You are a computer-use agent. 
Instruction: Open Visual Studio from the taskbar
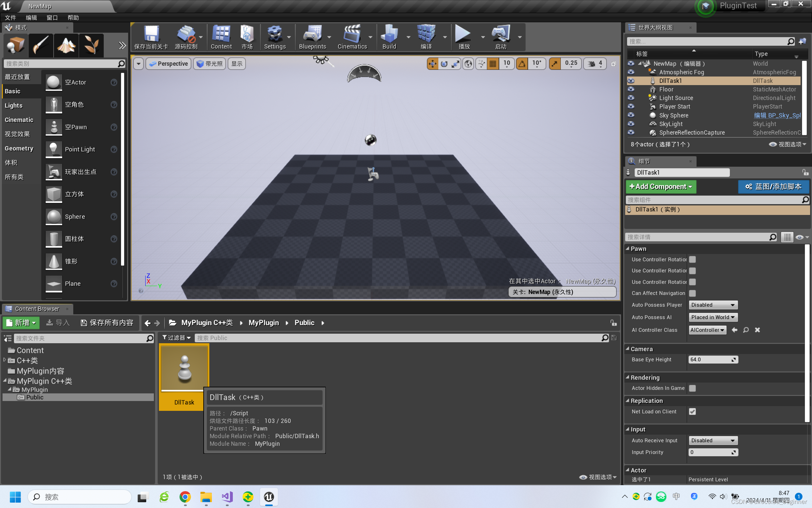(x=227, y=497)
